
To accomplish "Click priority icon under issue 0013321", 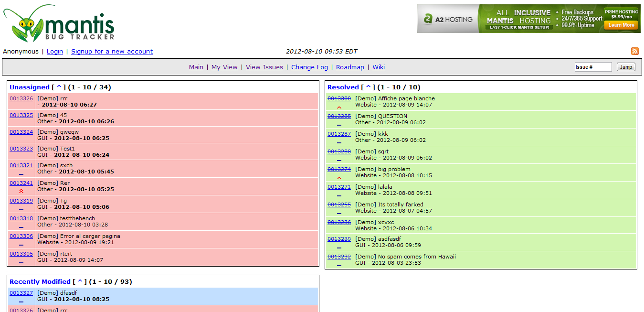I will click(x=21, y=174).
